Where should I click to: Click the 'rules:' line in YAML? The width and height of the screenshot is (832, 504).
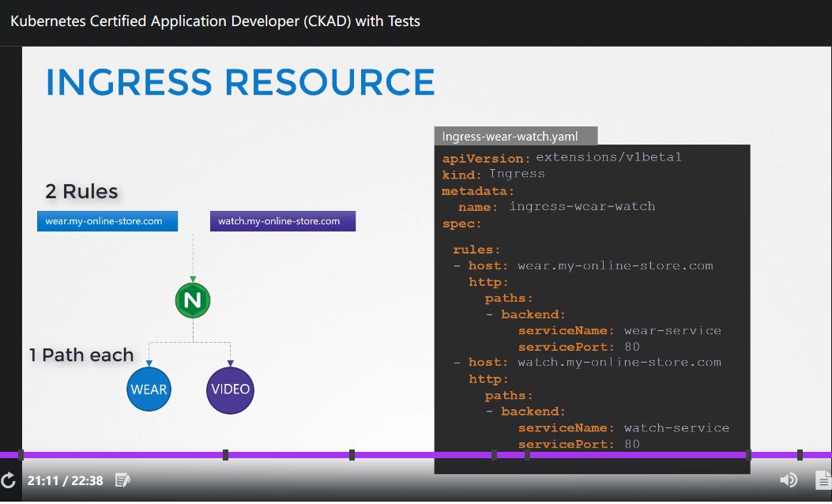[476, 250]
